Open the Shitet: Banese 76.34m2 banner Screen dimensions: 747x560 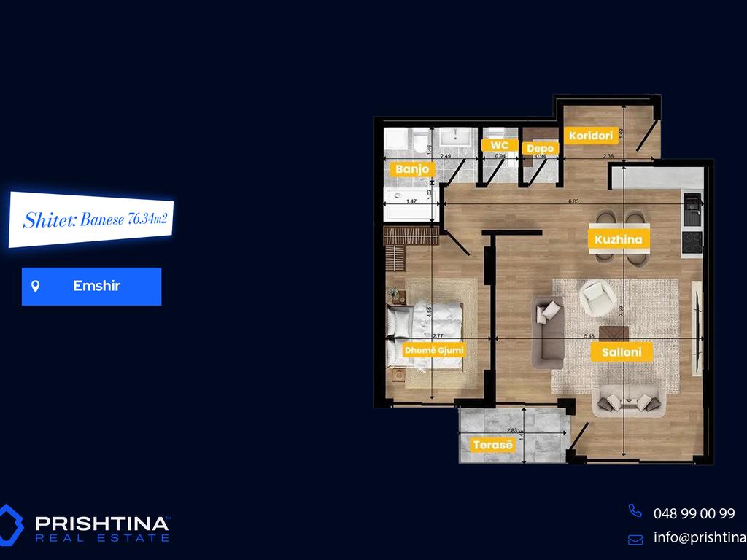91,219
